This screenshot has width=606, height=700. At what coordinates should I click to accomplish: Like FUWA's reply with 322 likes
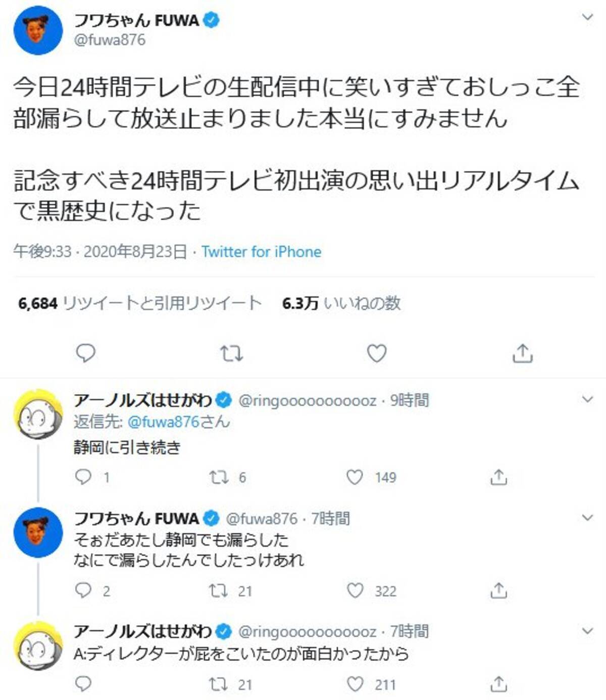tap(355, 590)
